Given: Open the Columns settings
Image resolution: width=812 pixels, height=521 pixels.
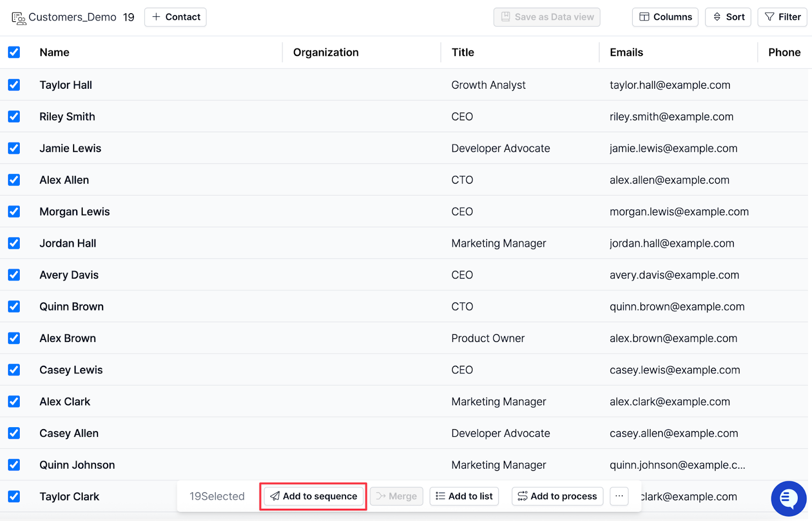Looking at the screenshot, I should [x=665, y=17].
